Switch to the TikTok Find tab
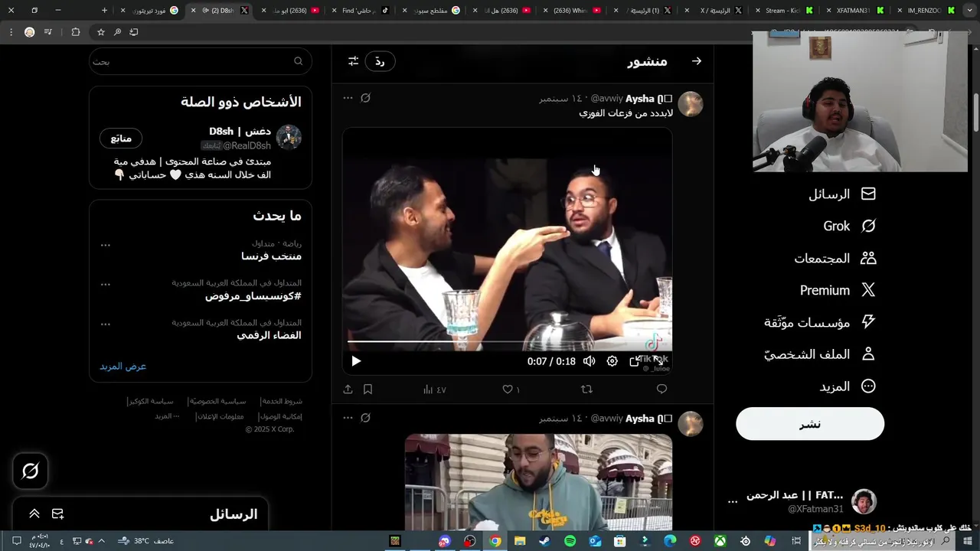Viewport: 980px width, 551px height. click(361, 11)
